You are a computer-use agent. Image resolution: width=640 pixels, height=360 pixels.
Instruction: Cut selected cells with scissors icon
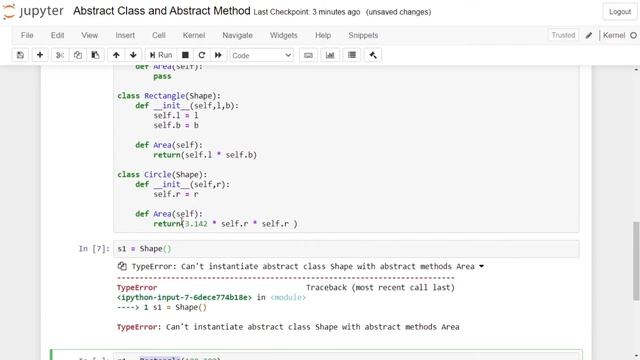pyautogui.click(x=60, y=55)
